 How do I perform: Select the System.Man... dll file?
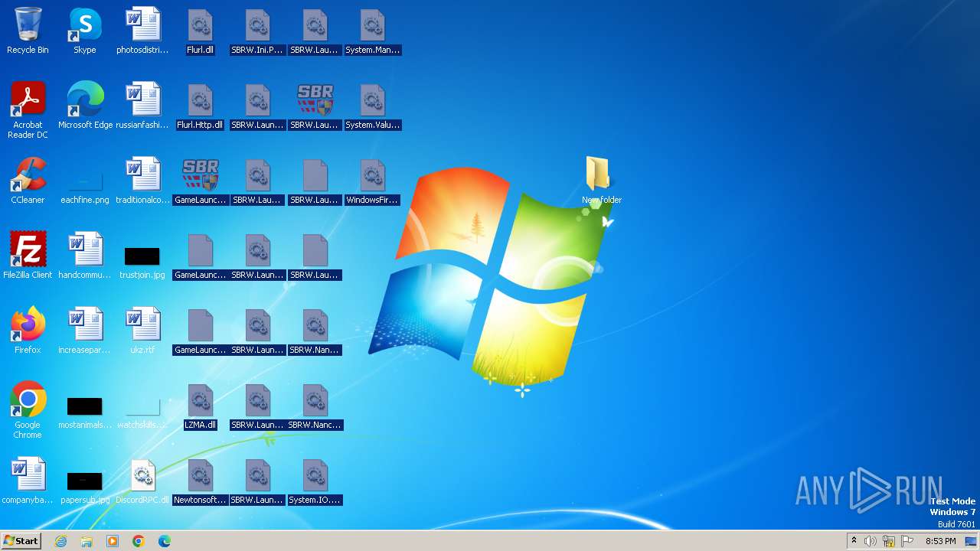[x=372, y=31]
